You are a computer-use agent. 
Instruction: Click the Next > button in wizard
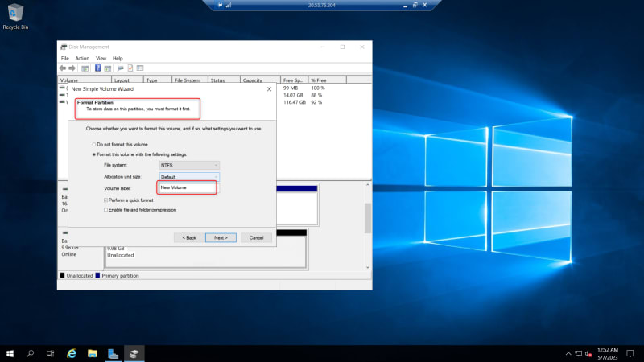tap(221, 237)
